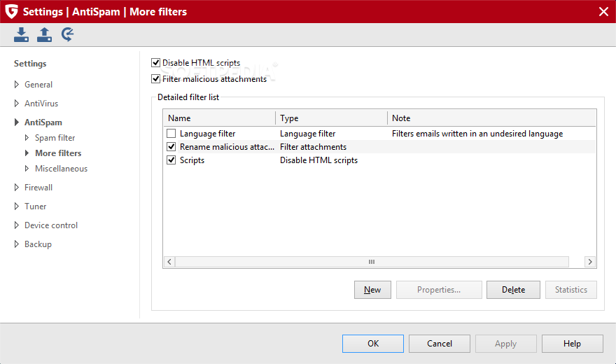Screen dimensions: 616x364
Task: Expand the Tuner tree arrow
Action: pyautogui.click(x=17, y=206)
